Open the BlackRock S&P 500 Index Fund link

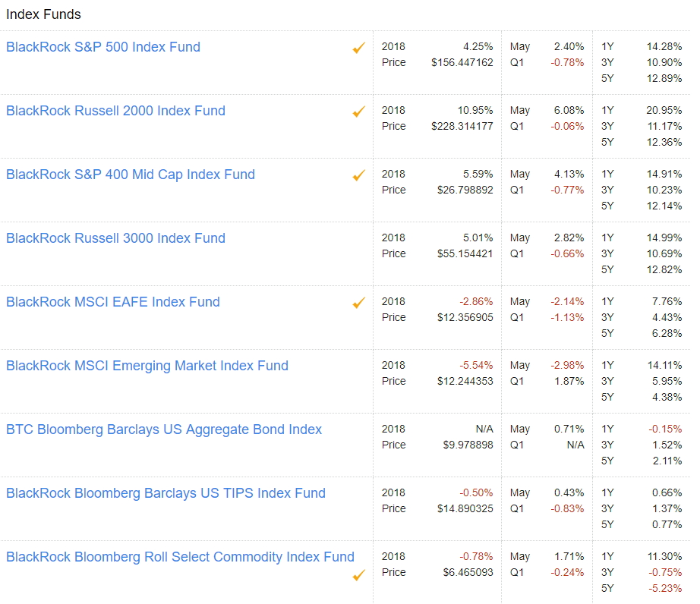(103, 47)
